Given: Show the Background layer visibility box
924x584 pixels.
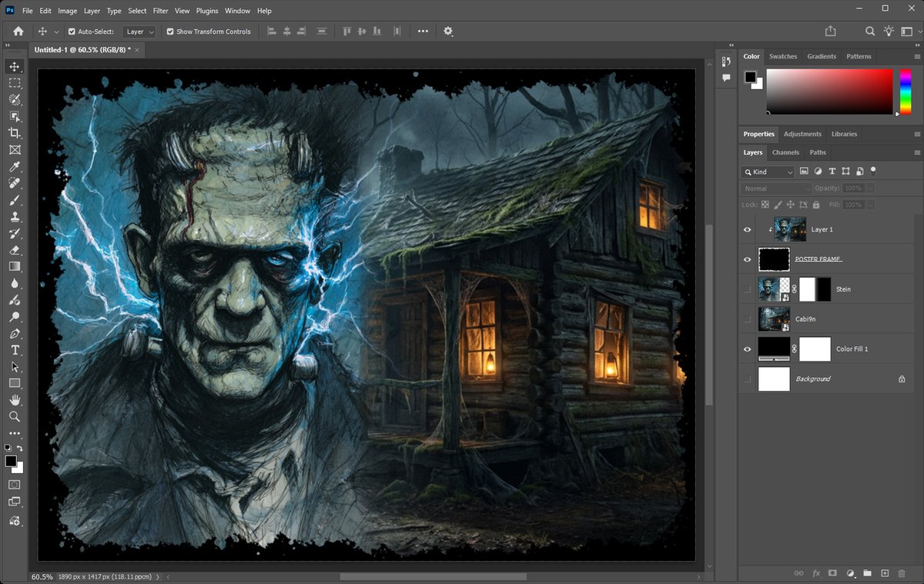Looking at the screenshot, I should click(747, 379).
